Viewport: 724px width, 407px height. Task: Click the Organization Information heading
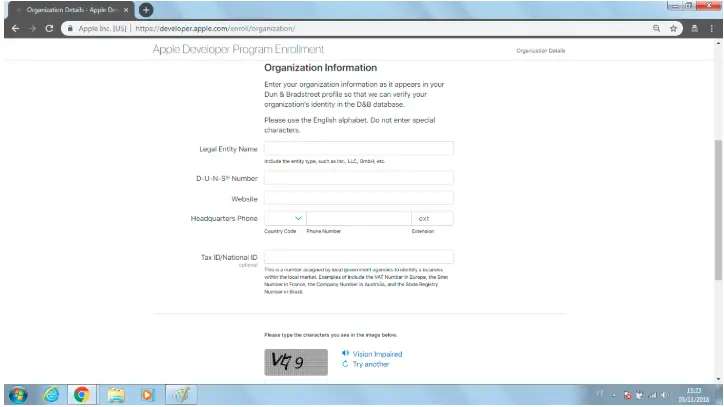point(320,68)
